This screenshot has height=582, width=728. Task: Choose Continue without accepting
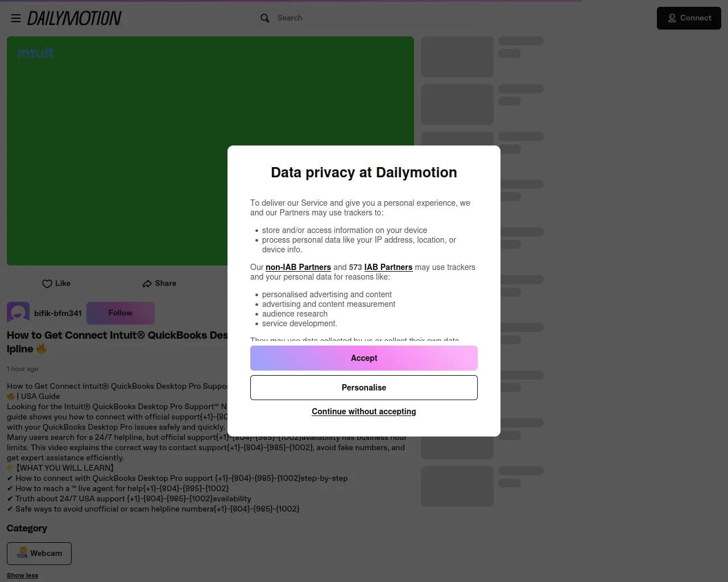click(364, 411)
